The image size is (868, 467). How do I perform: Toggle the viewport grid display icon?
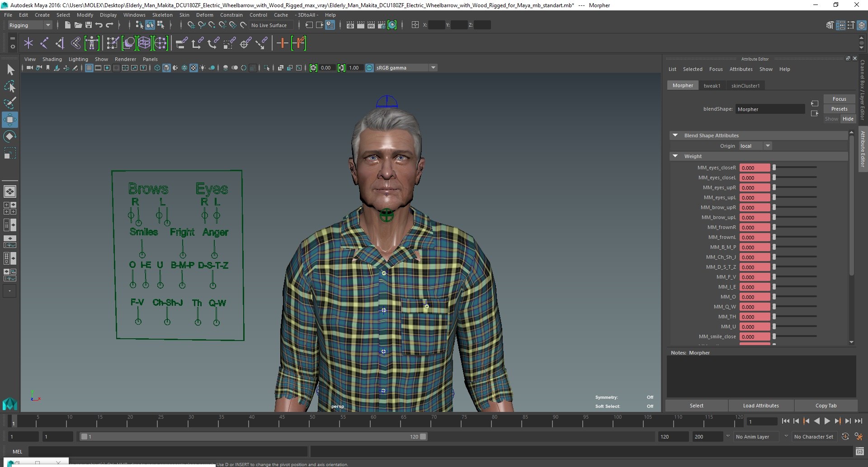pyautogui.click(x=89, y=68)
